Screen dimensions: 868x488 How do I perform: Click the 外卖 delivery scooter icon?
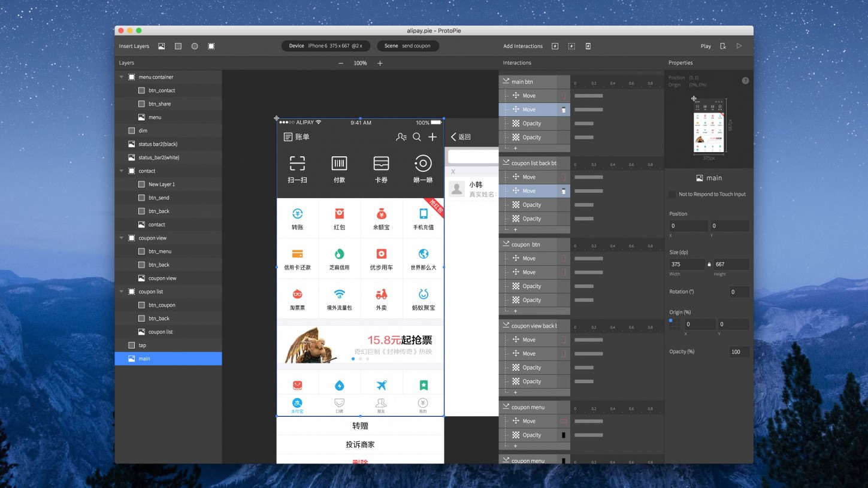tap(381, 294)
